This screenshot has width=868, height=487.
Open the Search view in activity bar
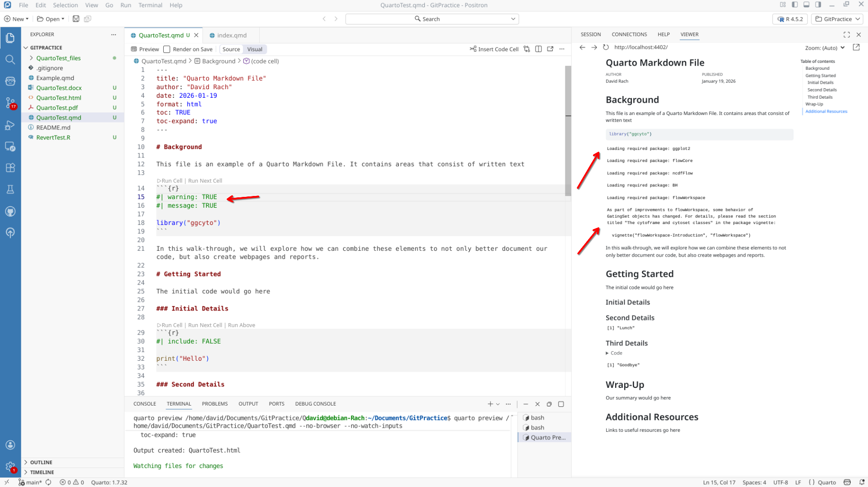(x=10, y=60)
